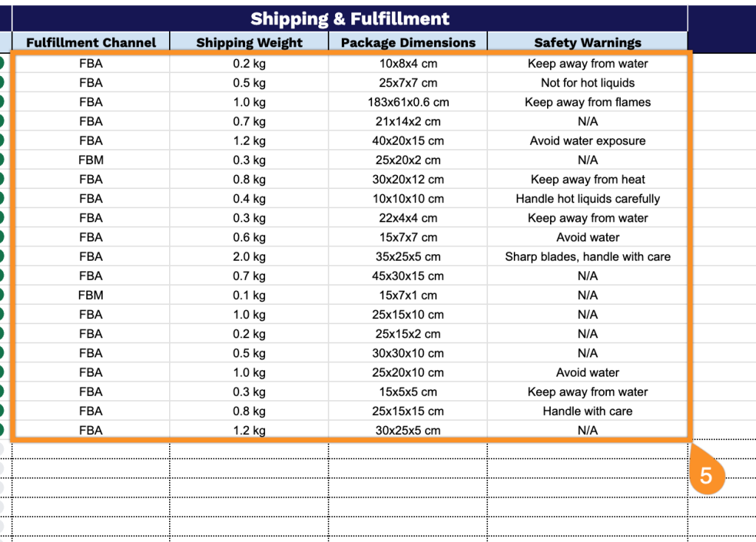Viewport: 756px width, 542px height.
Task: Select the 0.6 kg shipping weight cell
Action: click(x=250, y=237)
